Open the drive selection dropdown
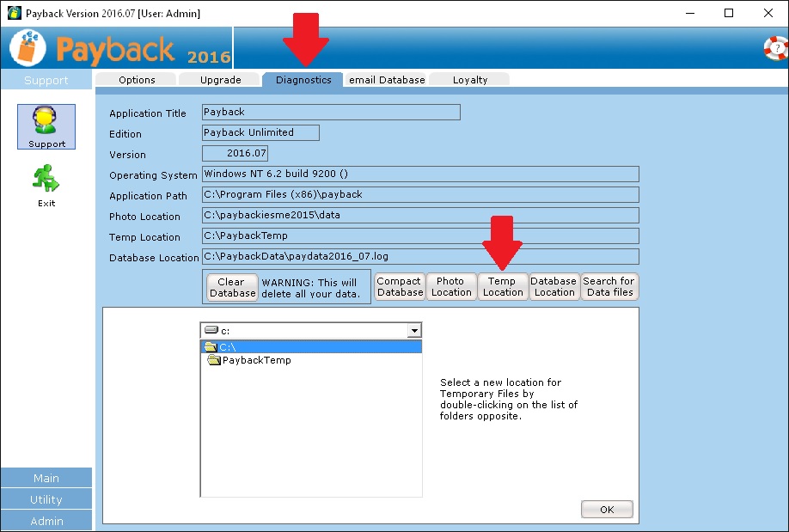 point(414,331)
